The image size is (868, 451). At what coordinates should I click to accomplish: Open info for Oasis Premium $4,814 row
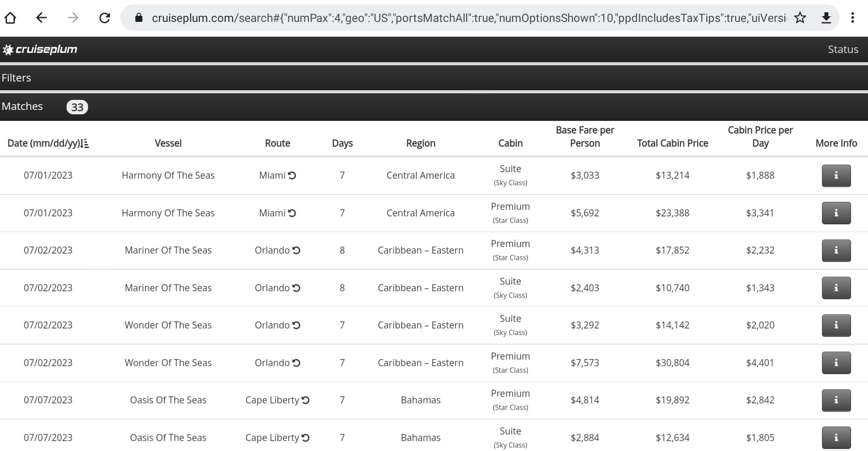click(836, 400)
